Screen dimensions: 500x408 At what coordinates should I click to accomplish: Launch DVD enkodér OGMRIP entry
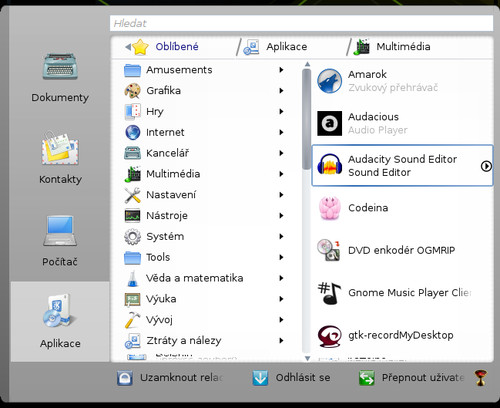[x=402, y=250]
